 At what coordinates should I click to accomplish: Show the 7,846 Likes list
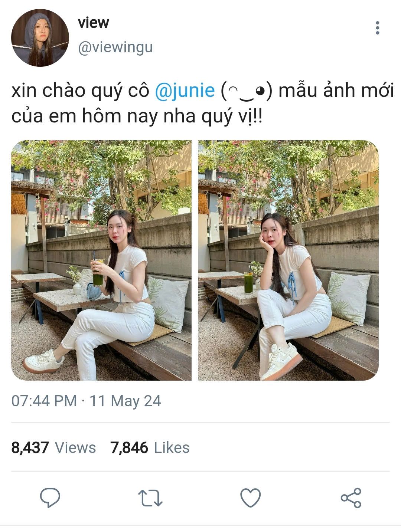click(x=150, y=448)
